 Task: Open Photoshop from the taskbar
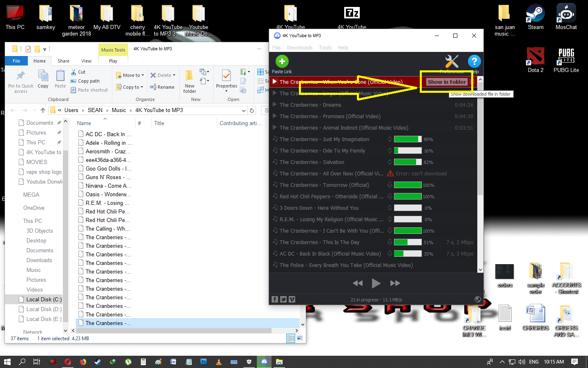coord(203,362)
